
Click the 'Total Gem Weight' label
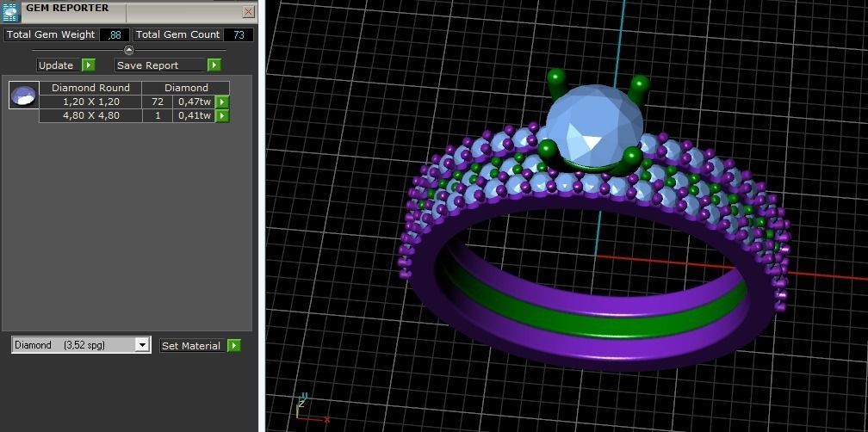point(51,34)
